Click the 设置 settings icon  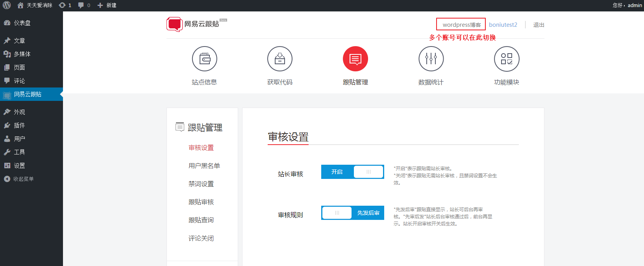tap(7, 166)
